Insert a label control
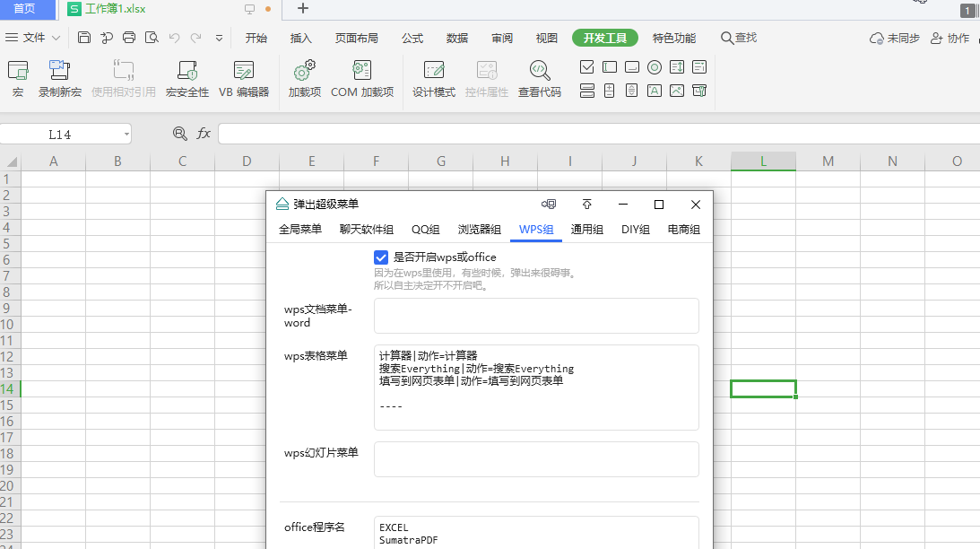This screenshot has width=980, height=549. (x=655, y=91)
